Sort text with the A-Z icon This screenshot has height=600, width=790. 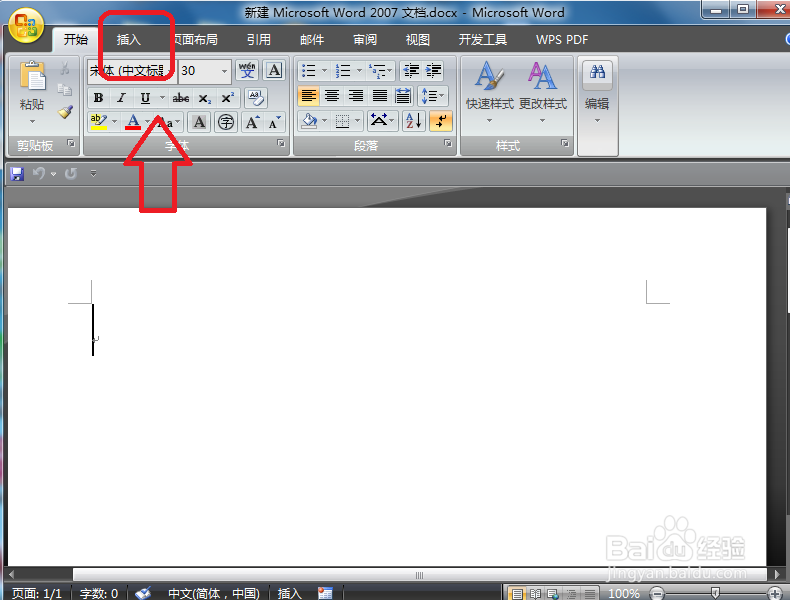pyautogui.click(x=414, y=121)
